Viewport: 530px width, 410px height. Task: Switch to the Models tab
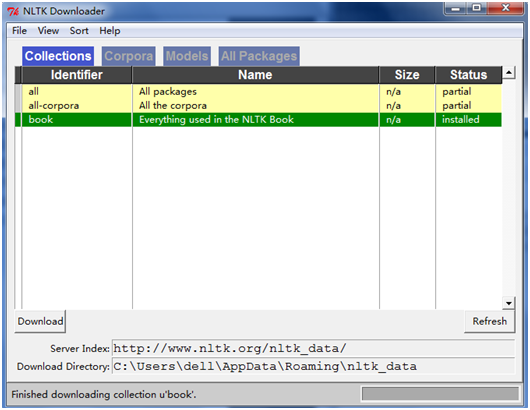tap(187, 56)
